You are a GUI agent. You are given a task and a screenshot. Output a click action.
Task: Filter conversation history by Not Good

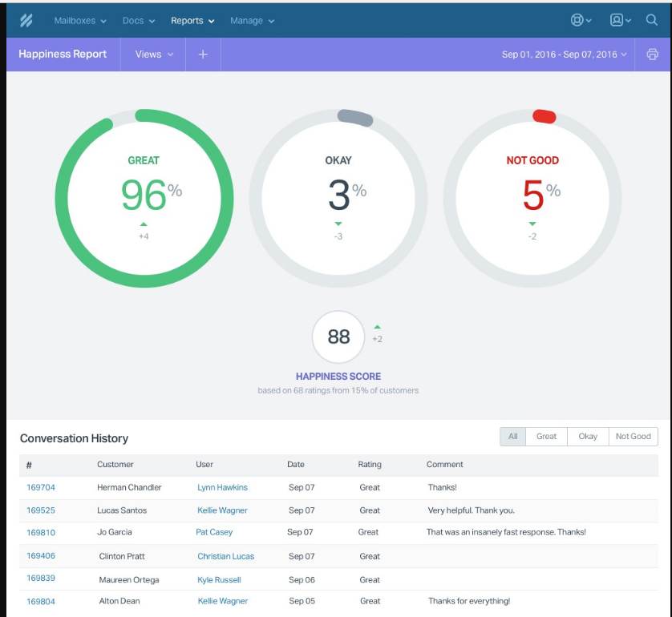click(633, 437)
